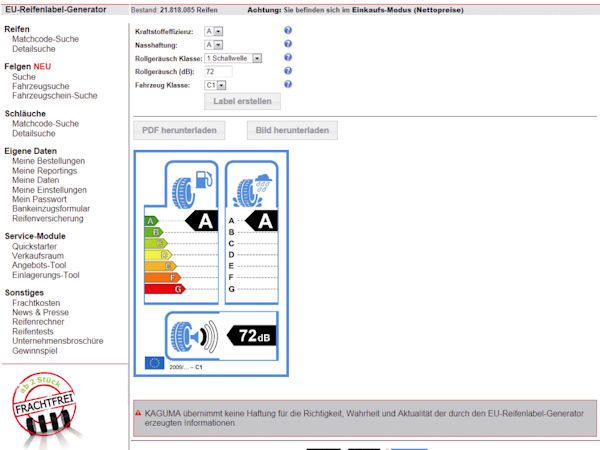Click Bild herunterladen button
The height and width of the screenshot is (450, 600).
292,130
